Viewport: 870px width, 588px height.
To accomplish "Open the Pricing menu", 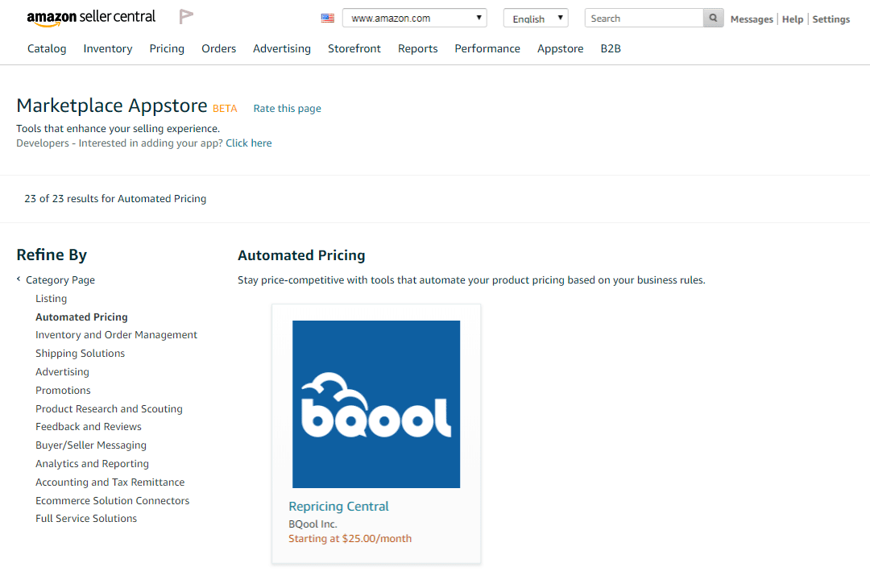I will 167,49.
